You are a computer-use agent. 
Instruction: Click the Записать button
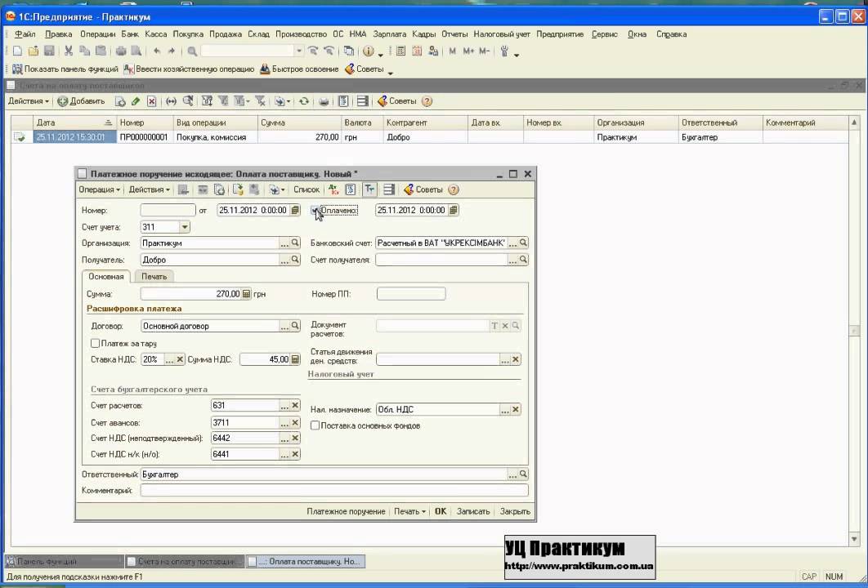(x=473, y=512)
